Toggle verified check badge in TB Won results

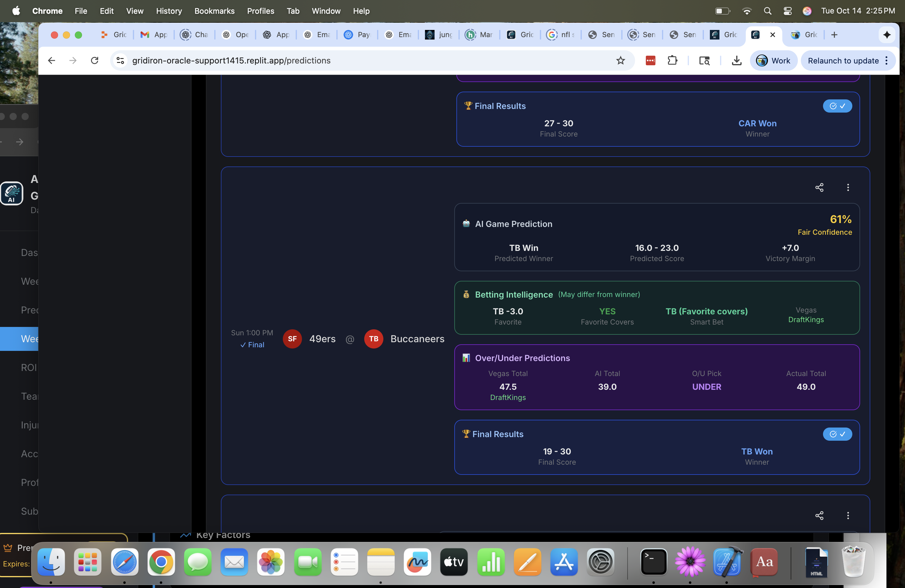(837, 434)
